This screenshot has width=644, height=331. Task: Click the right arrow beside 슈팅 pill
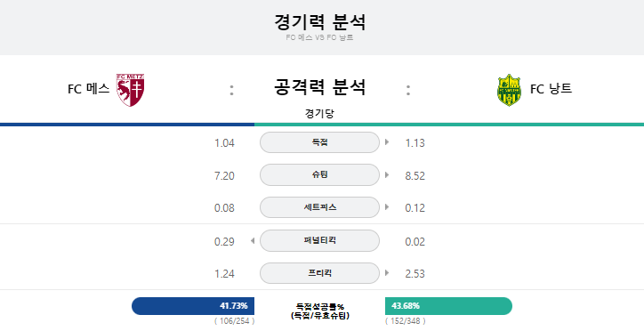[x=387, y=175]
